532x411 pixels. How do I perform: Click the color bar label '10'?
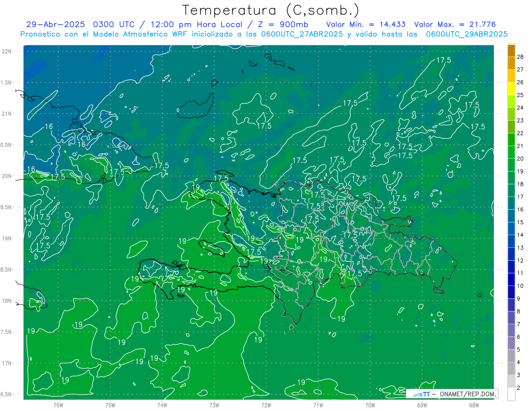point(520,286)
